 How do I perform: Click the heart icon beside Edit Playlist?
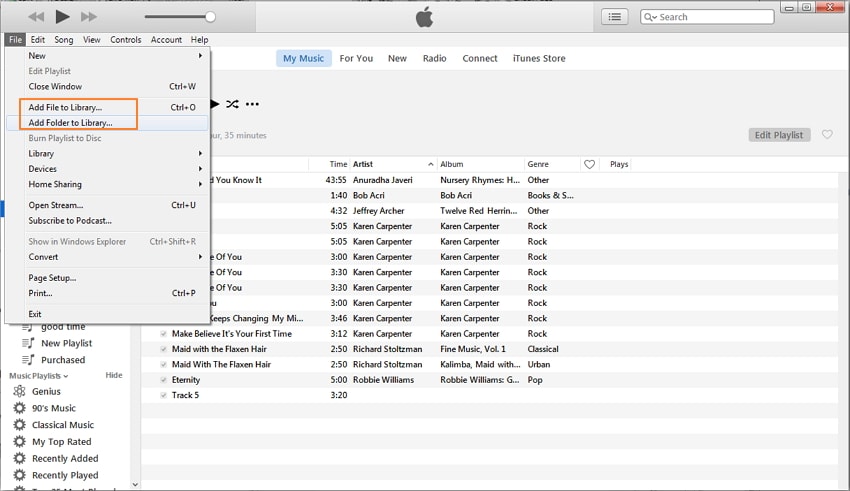[827, 134]
